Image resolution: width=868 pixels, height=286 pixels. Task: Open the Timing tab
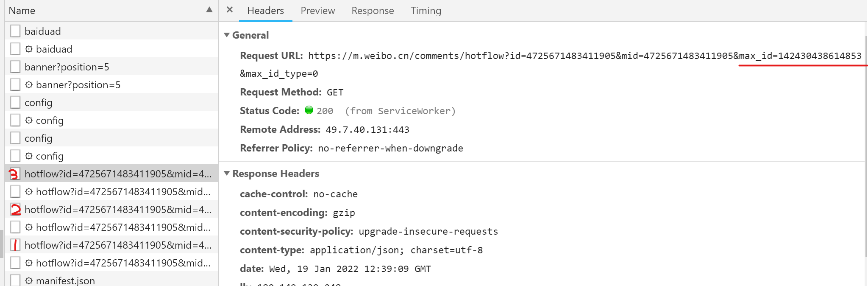pos(426,11)
